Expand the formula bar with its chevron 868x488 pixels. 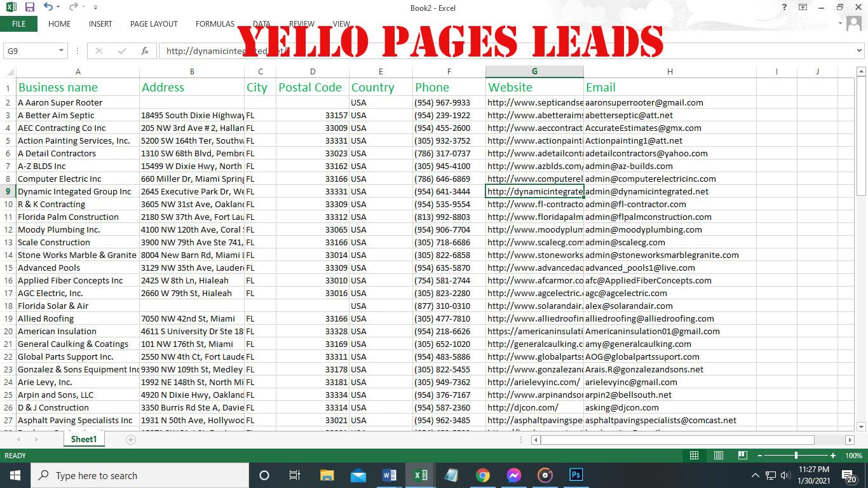coord(859,51)
